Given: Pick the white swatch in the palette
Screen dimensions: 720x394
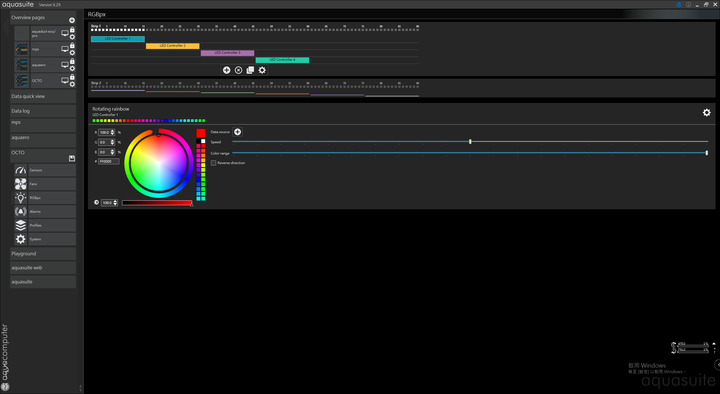Looking at the screenshot, I should pyautogui.click(x=203, y=141).
